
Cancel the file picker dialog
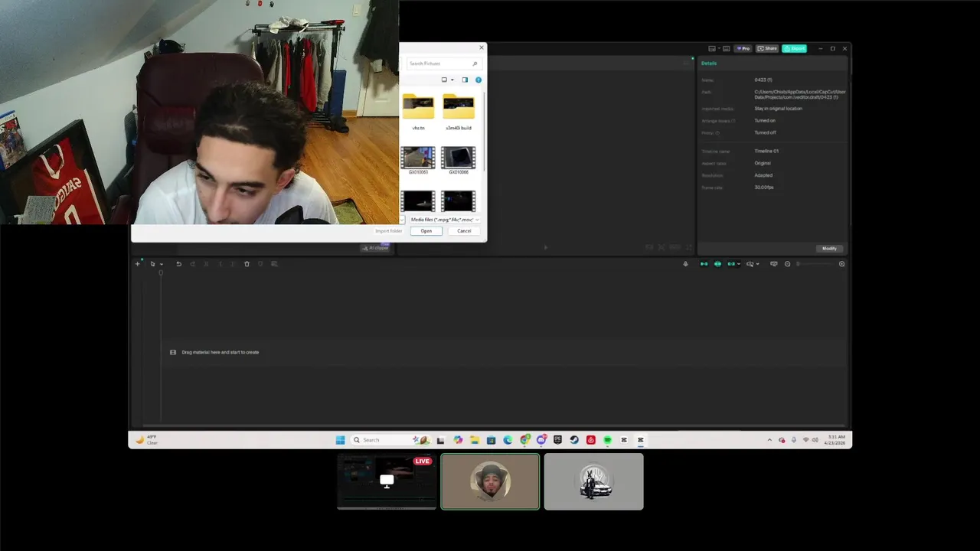click(x=464, y=231)
